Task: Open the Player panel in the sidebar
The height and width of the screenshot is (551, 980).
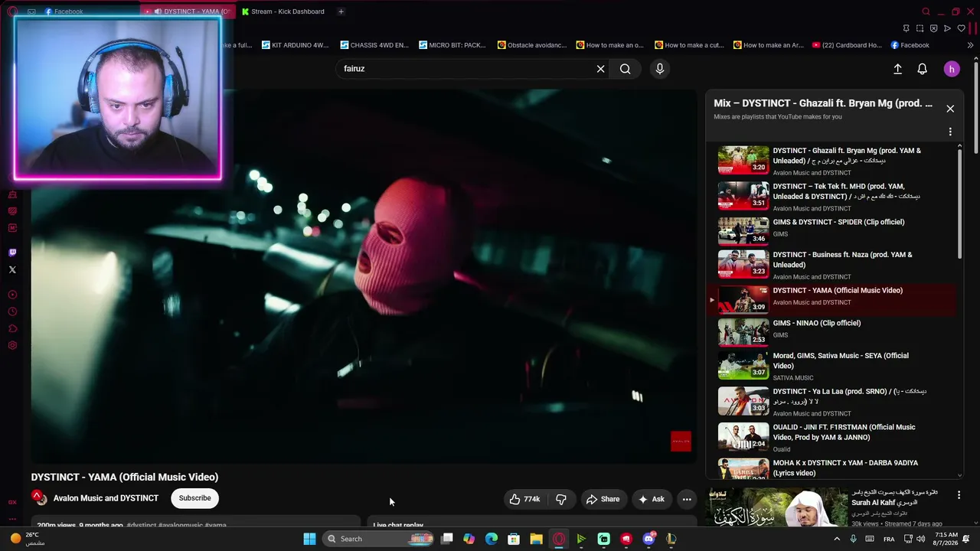Action: (x=12, y=295)
